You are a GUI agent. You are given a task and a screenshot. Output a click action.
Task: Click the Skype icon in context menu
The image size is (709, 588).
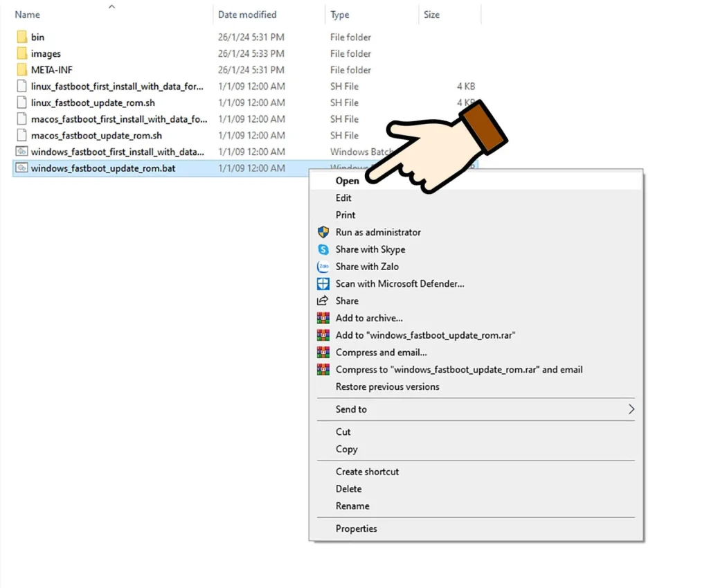tap(323, 250)
